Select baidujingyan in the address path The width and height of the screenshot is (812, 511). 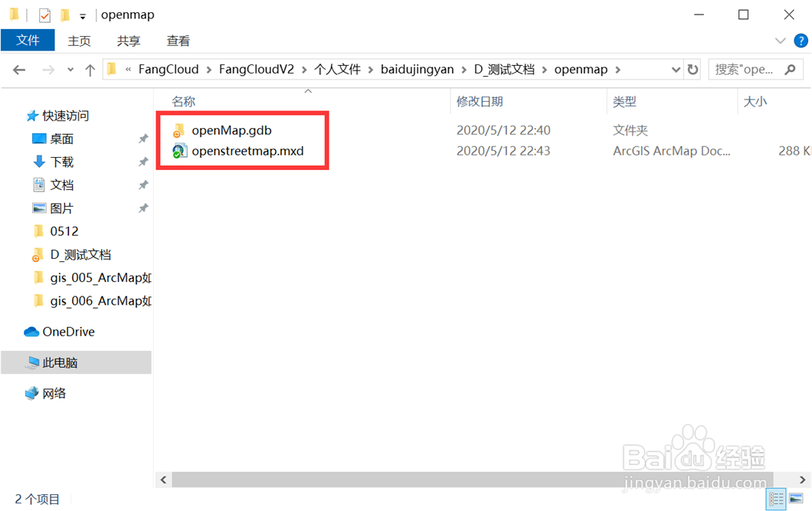click(417, 70)
